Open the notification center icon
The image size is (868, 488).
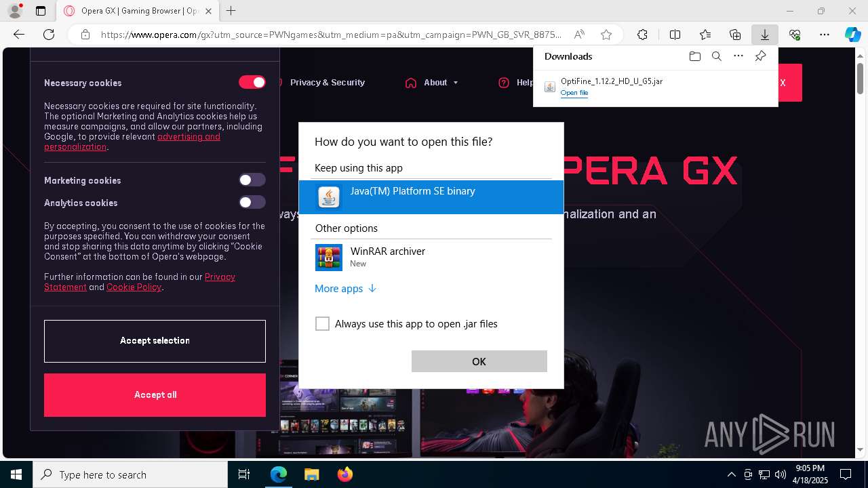tap(846, 474)
